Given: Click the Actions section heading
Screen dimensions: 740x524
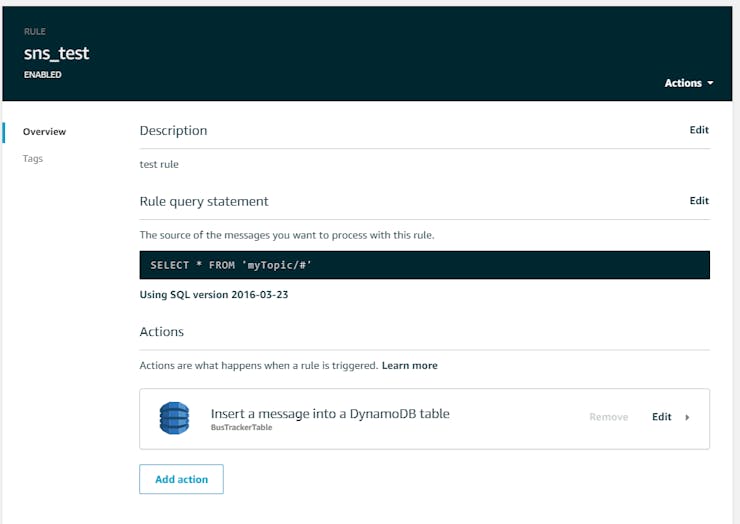Looking at the screenshot, I should click(161, 331).
